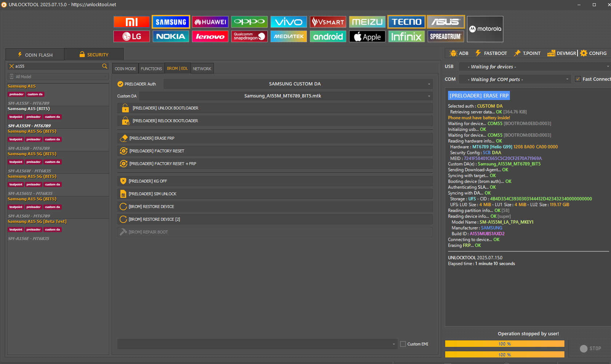Image resolution: width=611 pixels, height=364 pixels.
Task: Open the ODIN MODE tab
Action: point(125,69)
